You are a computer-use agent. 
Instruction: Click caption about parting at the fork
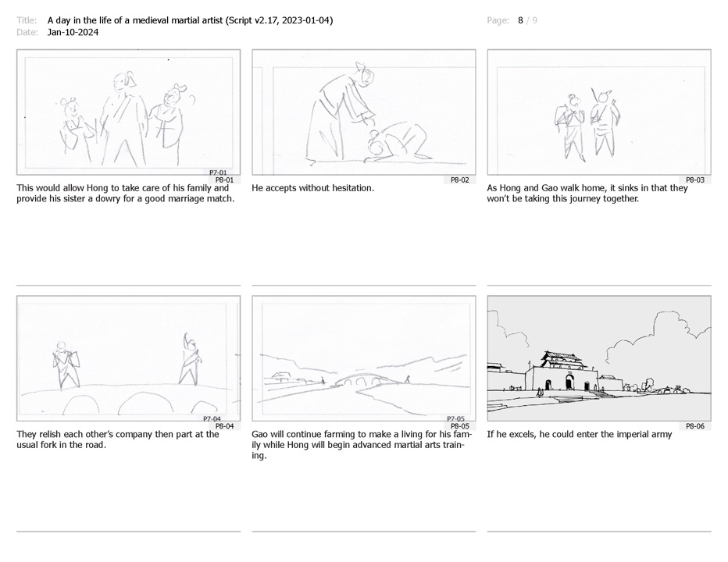(118, 439)
